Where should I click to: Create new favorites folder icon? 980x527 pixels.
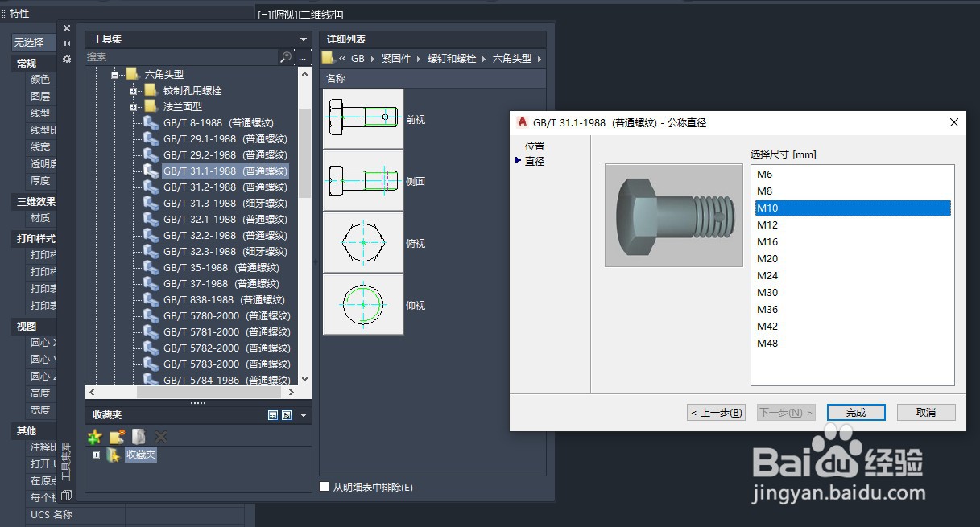tap(117, 437)
